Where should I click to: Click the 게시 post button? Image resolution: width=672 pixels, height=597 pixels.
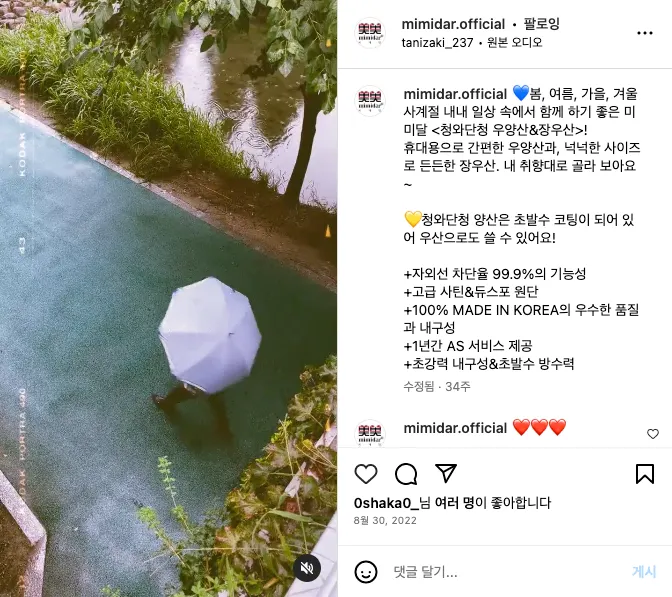coord(644,572)
